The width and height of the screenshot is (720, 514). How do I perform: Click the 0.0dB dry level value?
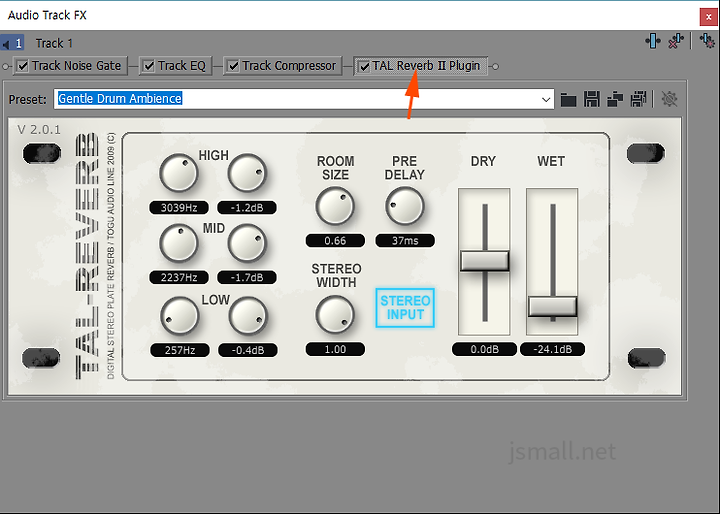[484, 349]
